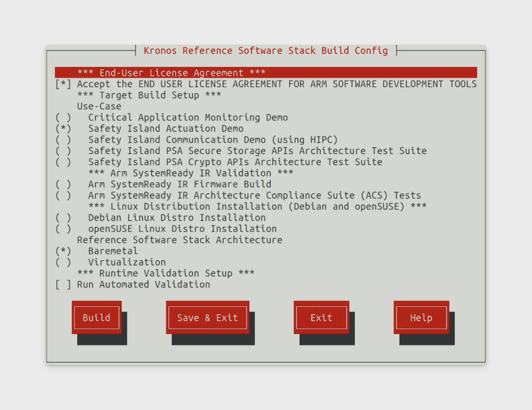Select PSA Crypto APIs Architecture Test Suite

63,162
